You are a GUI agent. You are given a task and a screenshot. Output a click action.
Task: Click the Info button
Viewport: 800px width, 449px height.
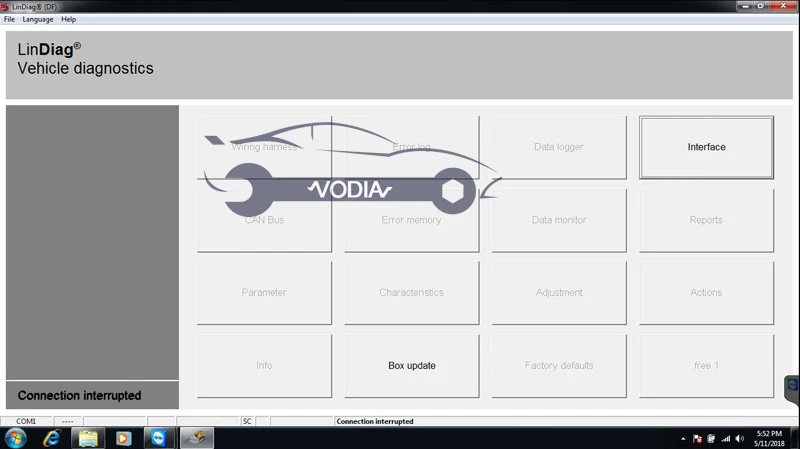[264, 366]
